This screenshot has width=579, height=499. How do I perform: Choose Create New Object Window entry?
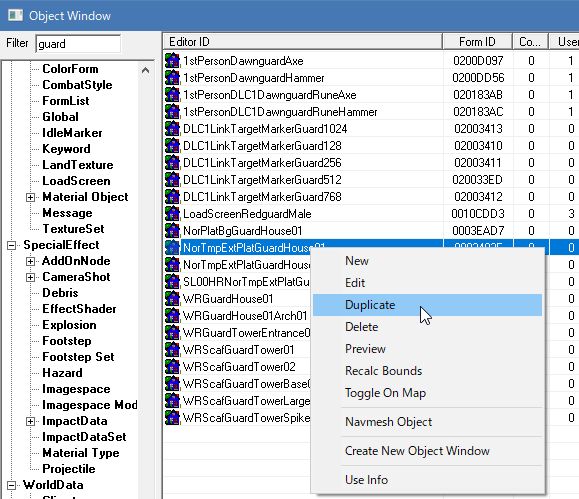(427, 451)
